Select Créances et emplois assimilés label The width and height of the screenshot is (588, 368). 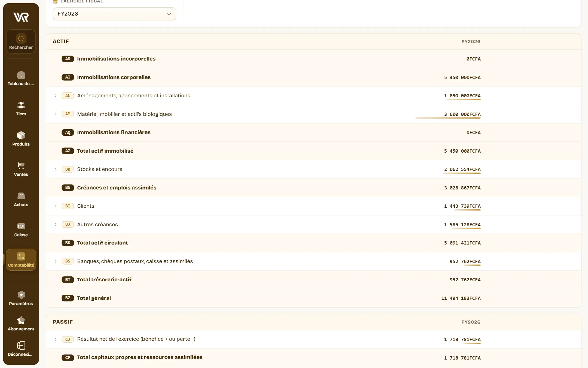pos(117,188)
